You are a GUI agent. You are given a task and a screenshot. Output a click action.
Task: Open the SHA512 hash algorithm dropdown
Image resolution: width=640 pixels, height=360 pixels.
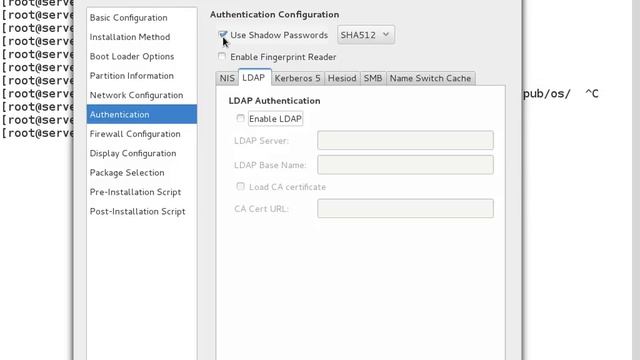[x=366, y=35]
